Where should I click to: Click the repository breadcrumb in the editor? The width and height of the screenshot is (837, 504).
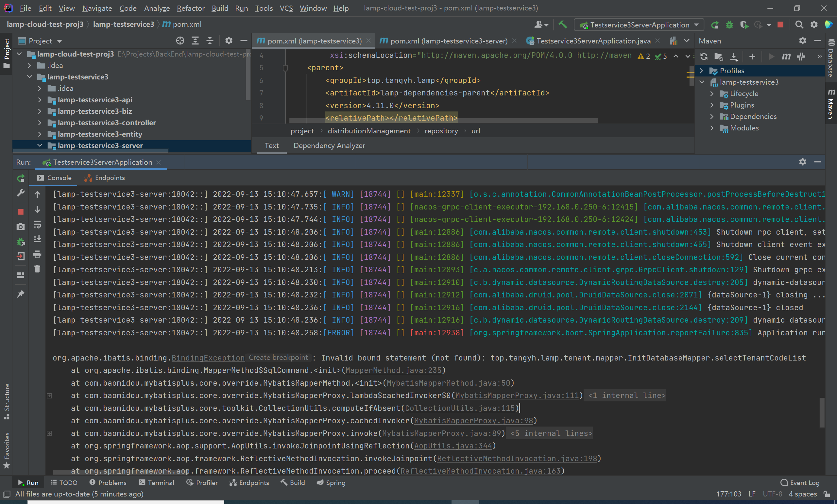point(441,131)
